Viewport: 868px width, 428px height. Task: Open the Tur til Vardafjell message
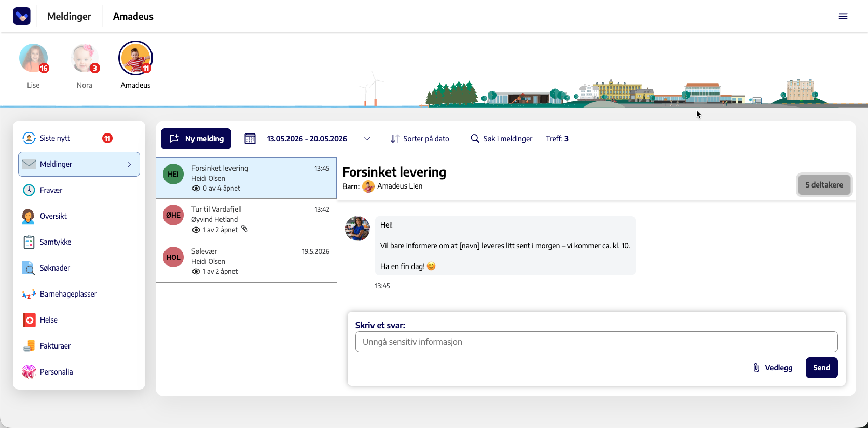246,220
